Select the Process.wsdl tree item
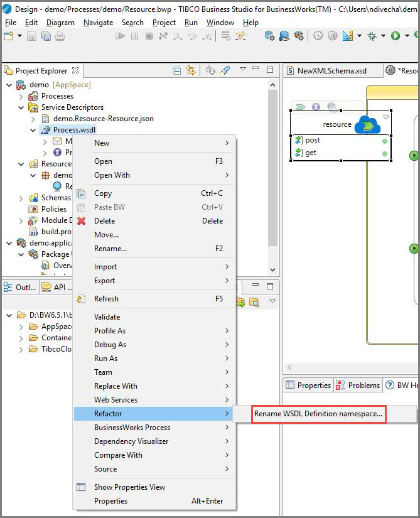 [x=74, y=130]
